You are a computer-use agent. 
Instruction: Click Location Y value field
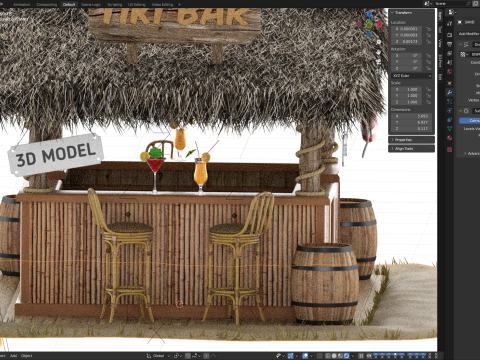point(407,35)
